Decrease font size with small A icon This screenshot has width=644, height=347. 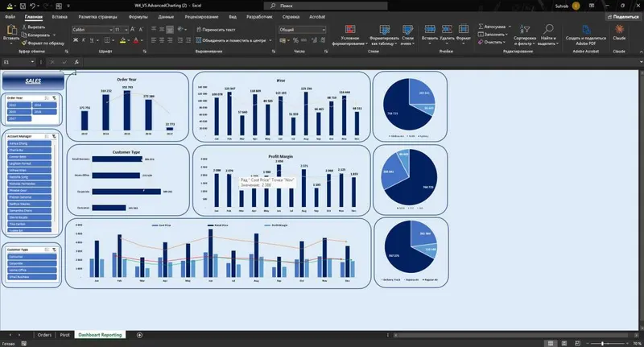(141, 30)
